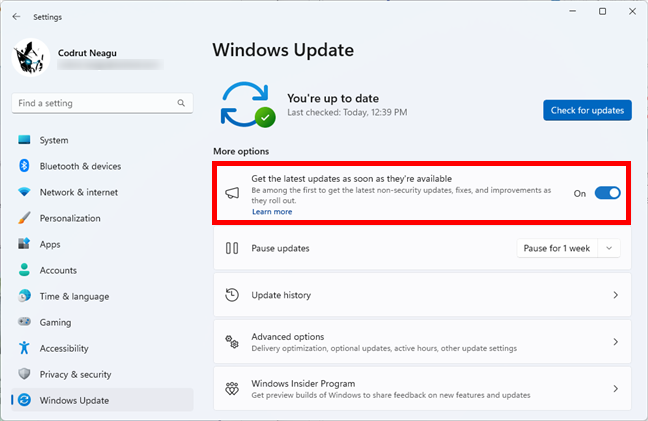Open Windows Insider Program label
648x421 pixels.
(x=303, y=383)
